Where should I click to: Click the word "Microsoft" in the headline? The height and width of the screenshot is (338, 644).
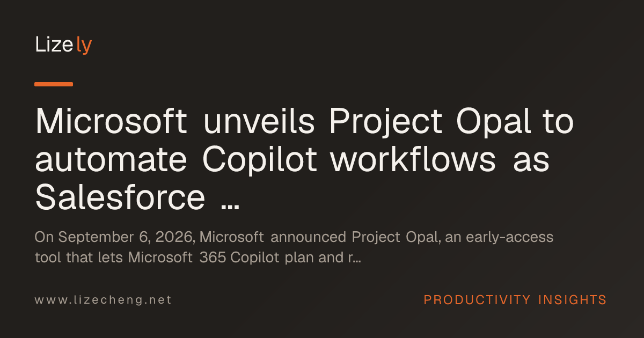pos(112,123)
